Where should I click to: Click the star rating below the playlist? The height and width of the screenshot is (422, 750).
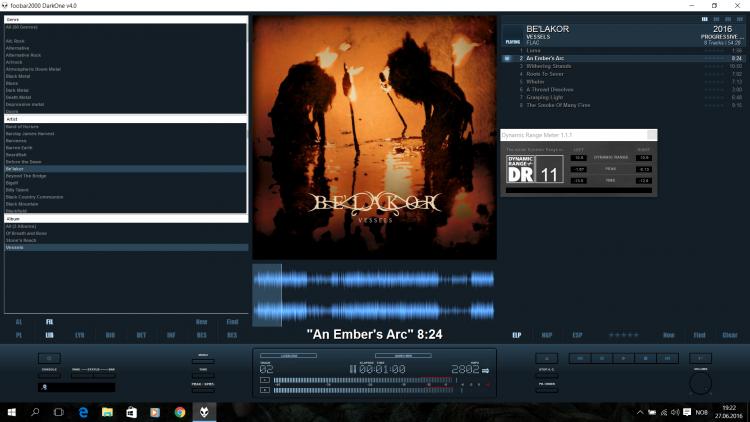click(x=623, y=335)
